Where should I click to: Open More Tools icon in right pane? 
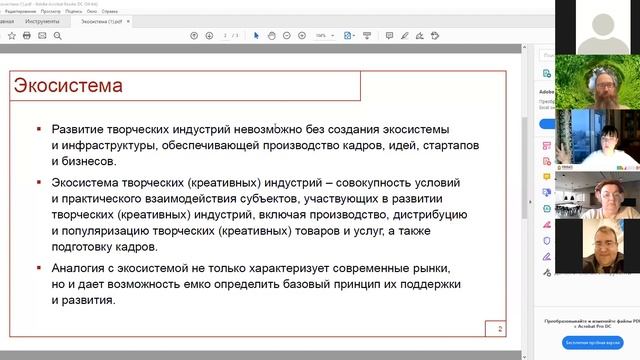point(547,272)
